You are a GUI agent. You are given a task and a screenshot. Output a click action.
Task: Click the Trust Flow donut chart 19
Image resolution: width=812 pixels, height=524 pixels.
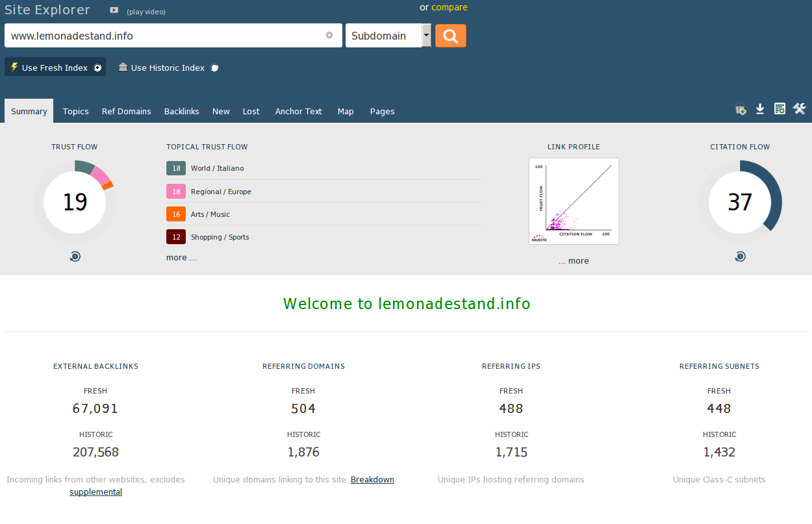point(75,202)
